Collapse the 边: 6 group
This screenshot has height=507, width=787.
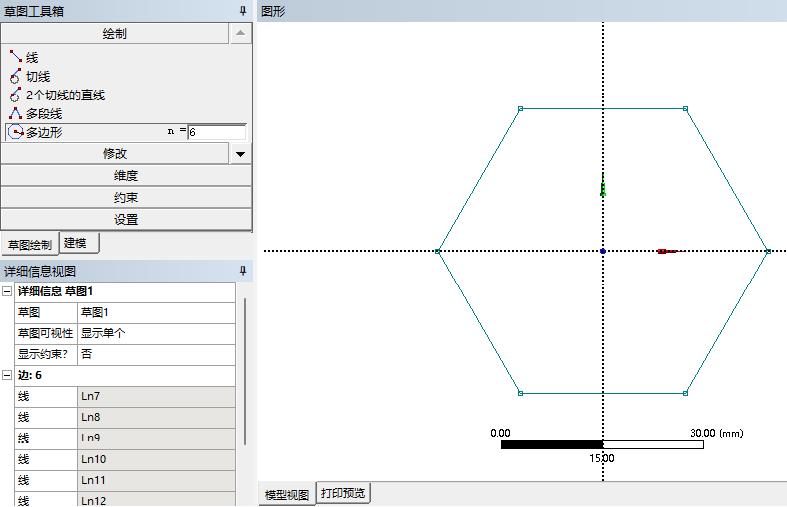(8, 375)
